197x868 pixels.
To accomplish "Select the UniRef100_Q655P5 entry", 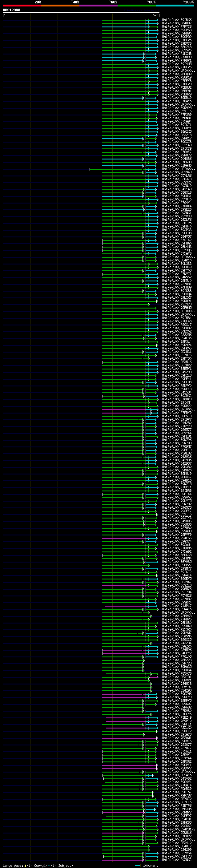I will point(176,50).
